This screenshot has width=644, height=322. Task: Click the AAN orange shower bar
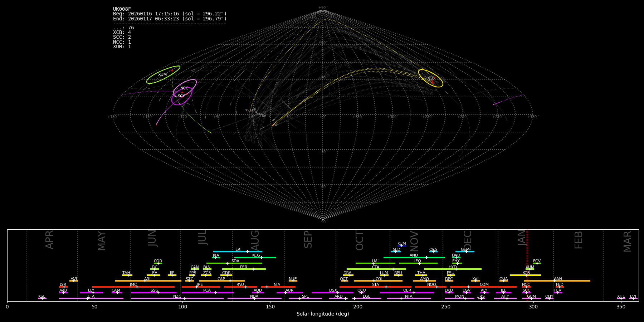click(x=557, y=281)
